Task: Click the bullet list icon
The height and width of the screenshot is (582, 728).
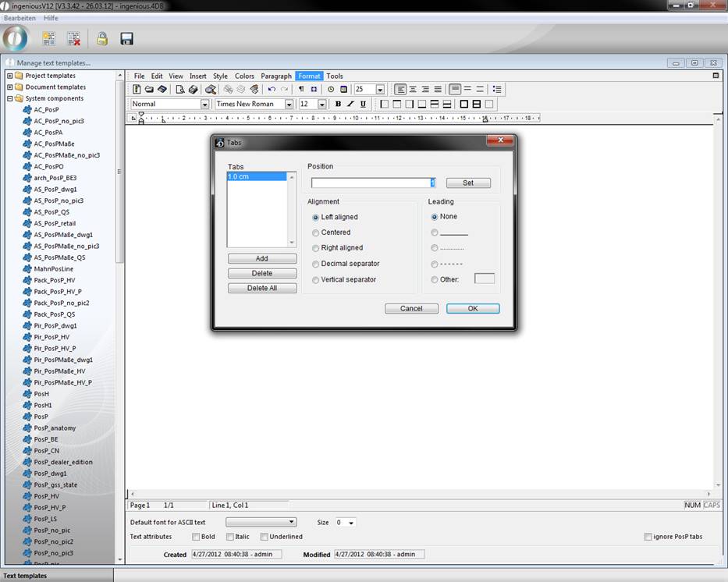Action: coord(497,90)
